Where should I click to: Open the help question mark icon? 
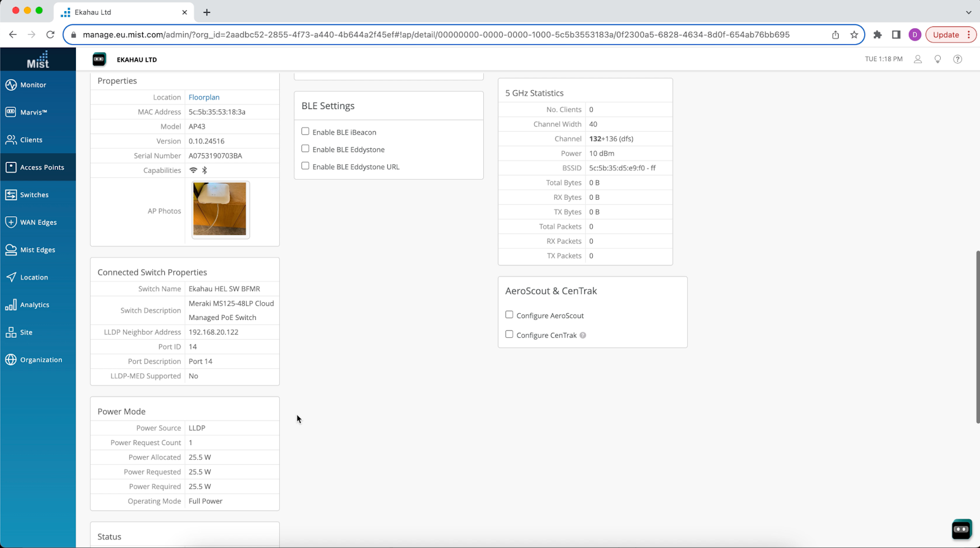coord(957,59)
